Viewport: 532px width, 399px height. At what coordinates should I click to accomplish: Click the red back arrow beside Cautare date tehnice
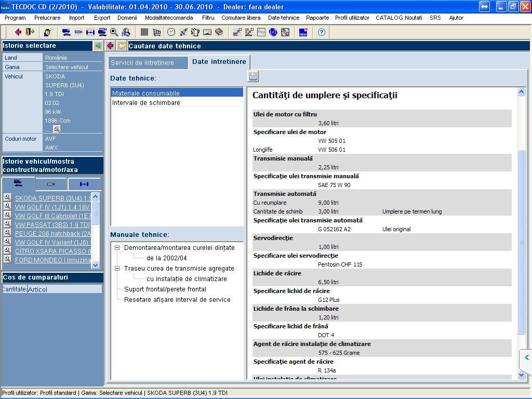click(110, 46)
